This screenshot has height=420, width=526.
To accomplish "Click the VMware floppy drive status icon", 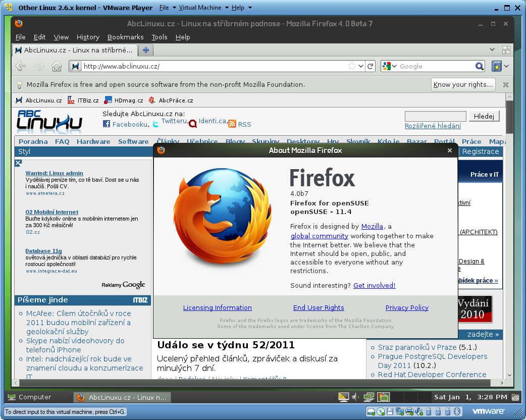I will click(x=390, y=411).
